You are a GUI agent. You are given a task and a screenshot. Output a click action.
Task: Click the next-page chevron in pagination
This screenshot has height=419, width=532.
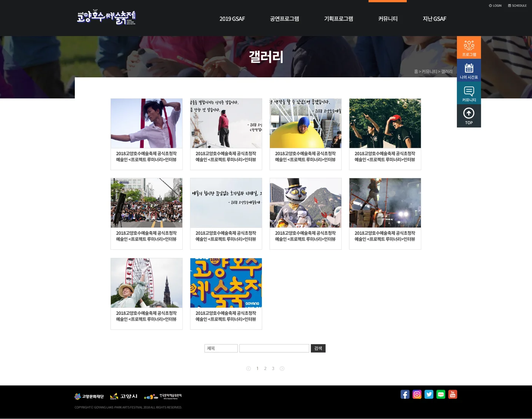pos(282,368)
